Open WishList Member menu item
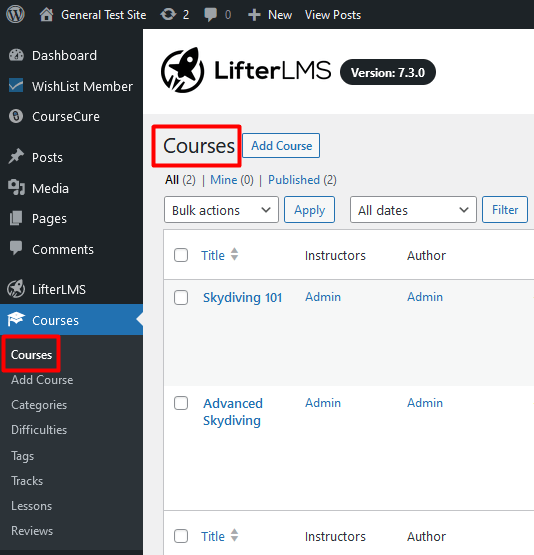Viewport: 534px width, 555px height. 82,86
